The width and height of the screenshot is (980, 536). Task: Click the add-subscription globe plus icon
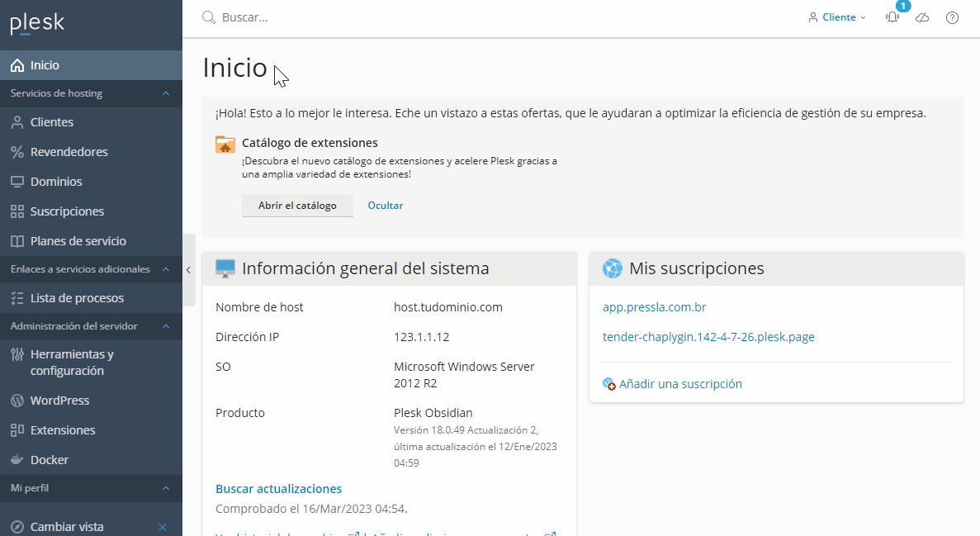coord(608,384)
